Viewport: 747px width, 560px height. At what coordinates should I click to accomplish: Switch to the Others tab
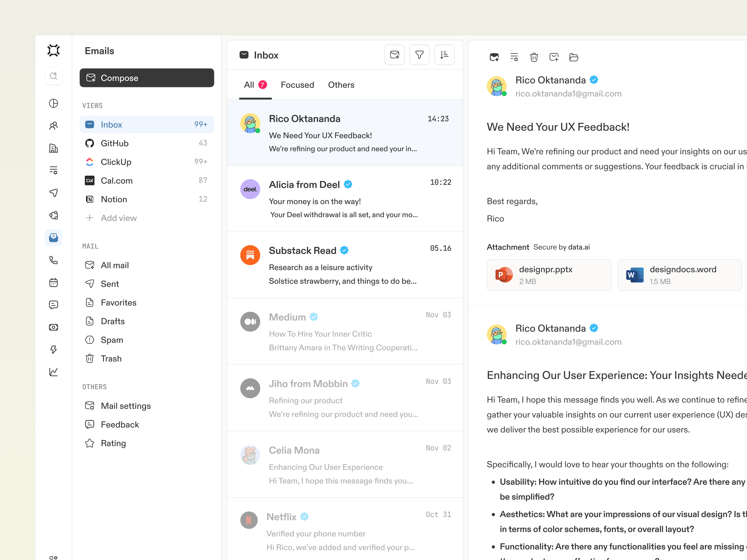pyautogui.click(x=341, y=85)
